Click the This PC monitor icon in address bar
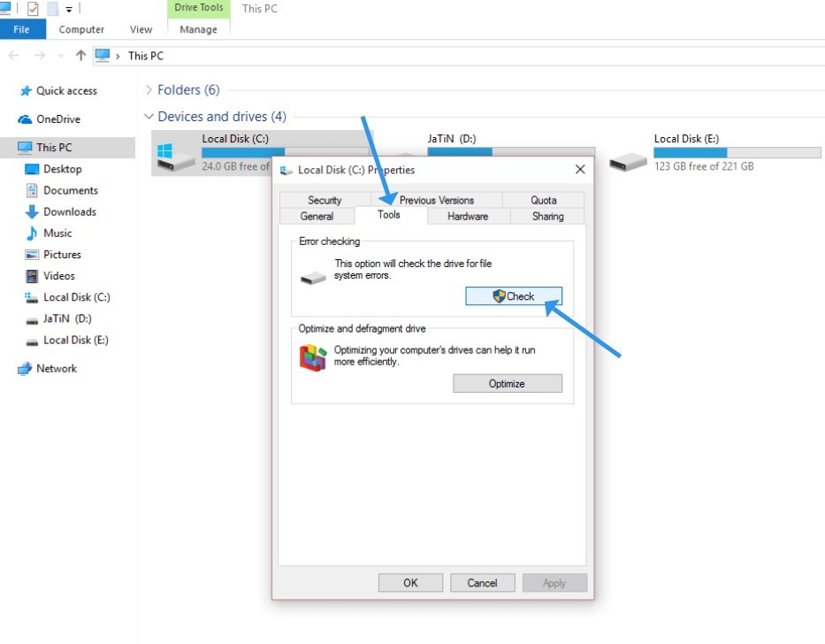The height and width of the screenshot is (644, 825). (x=103, y=55)
